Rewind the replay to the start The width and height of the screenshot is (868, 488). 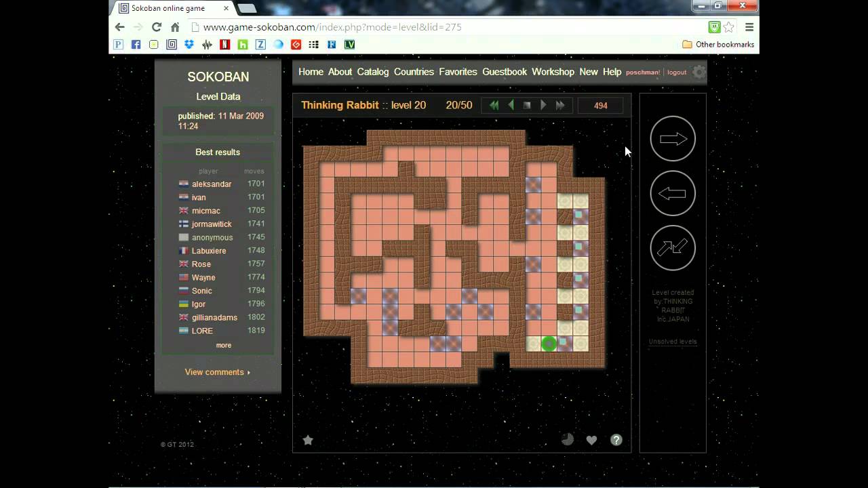[494, 105]
